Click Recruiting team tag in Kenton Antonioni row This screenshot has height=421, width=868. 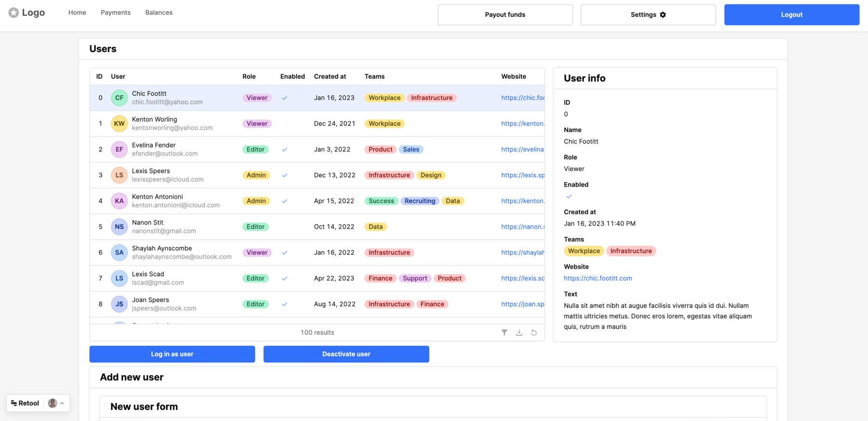pyautogui.click(x=420, y=201)
